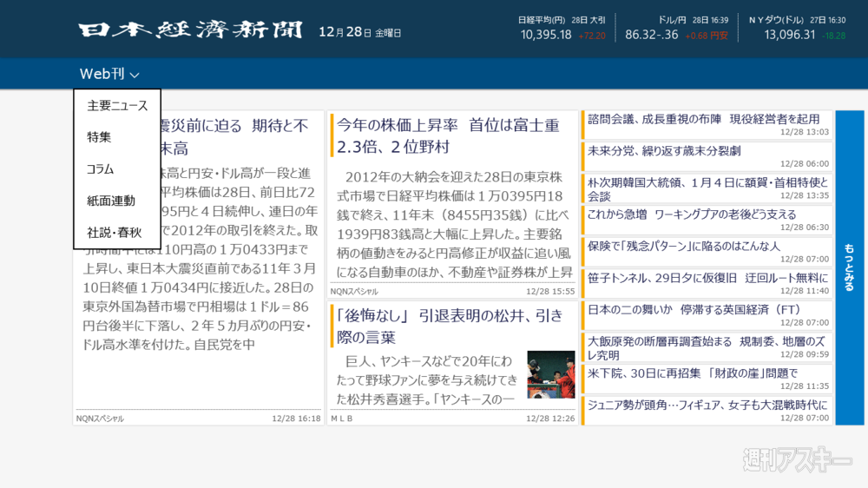Screen dimensions: 868x488
Task: Open headline 保険で「残念パターン」に陥る
Action: 707,252
